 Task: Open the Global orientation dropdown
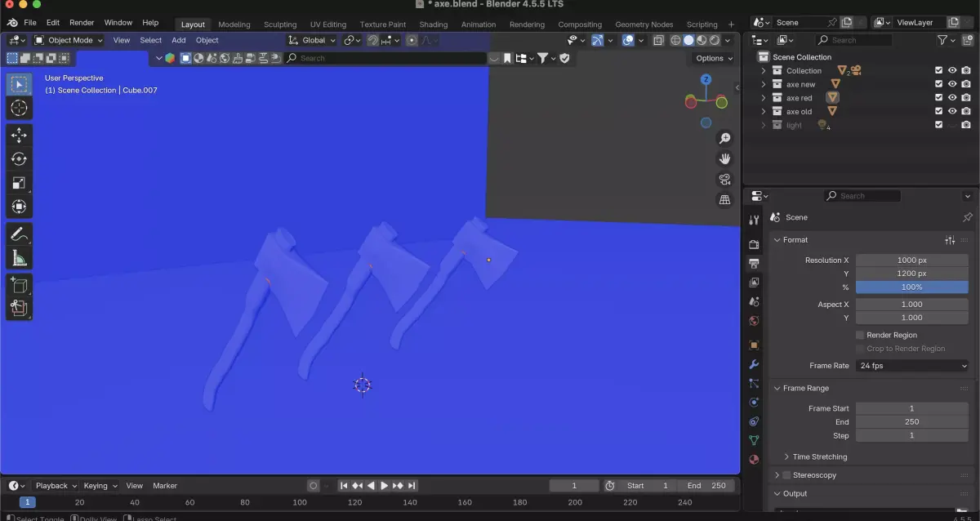(x=312, y=40)
